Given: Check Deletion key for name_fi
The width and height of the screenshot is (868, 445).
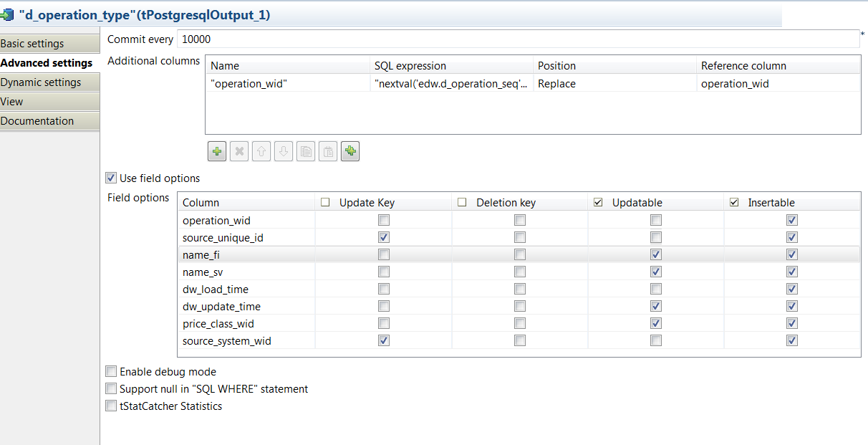Looking at the screenshot, I should (x=520, y=254).
